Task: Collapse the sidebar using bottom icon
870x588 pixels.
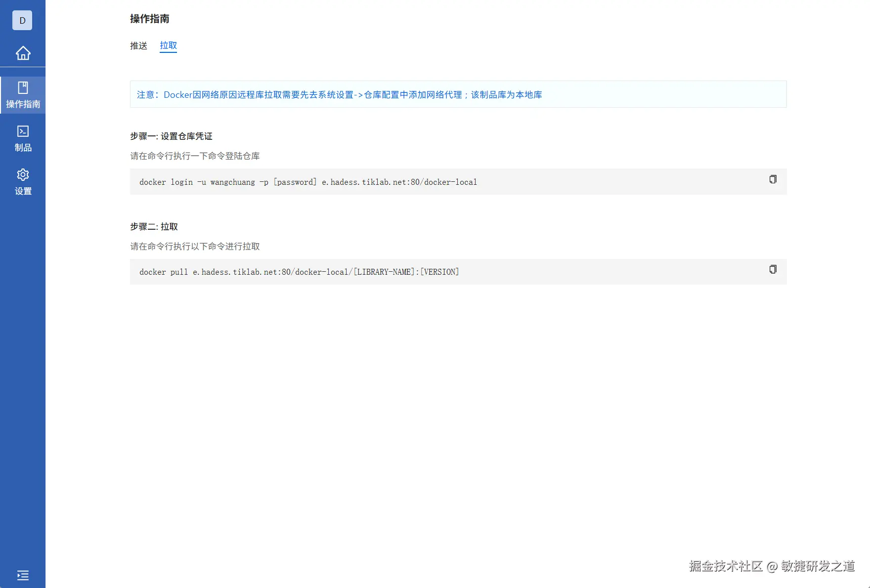Action: pos(23,575)
